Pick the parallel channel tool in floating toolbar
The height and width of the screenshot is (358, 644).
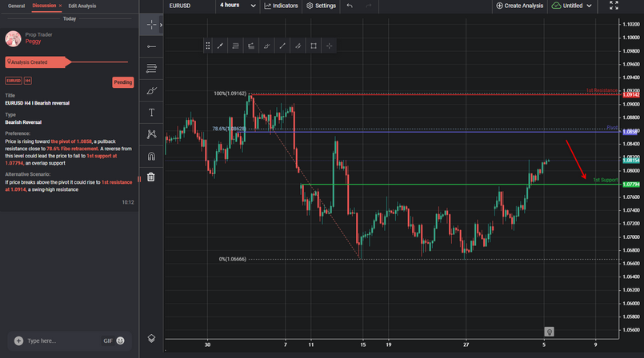coord(298,46)
